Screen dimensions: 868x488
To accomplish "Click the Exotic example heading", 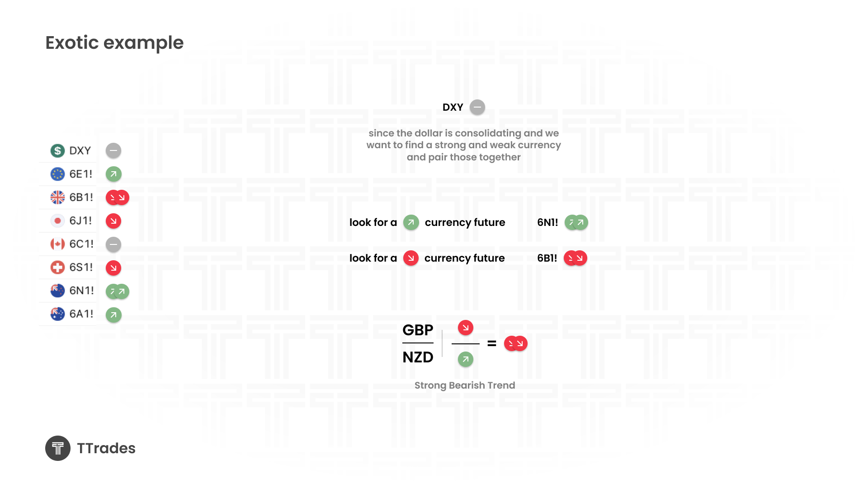I will (x=114, y=43).
